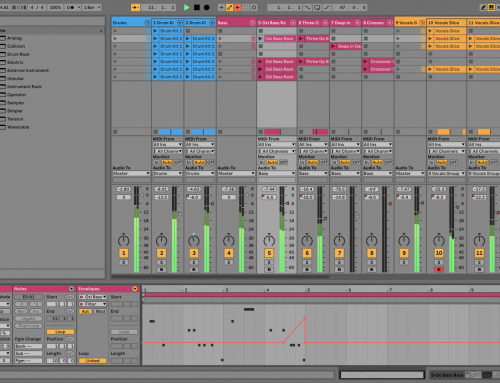Launch first Crossover clip on track 8
The height and width of the screenshot is (383, 500).
click(366, 62)
